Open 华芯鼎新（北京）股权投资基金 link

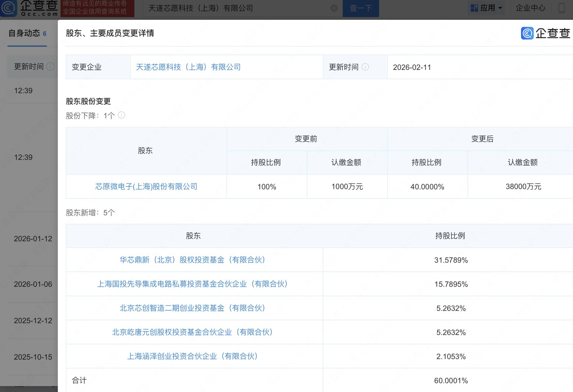point(193,260)
